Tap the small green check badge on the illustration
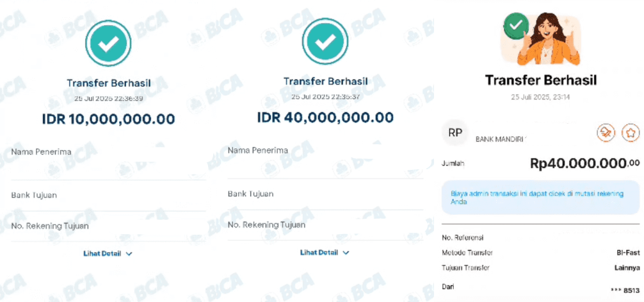 pos(516,25)
